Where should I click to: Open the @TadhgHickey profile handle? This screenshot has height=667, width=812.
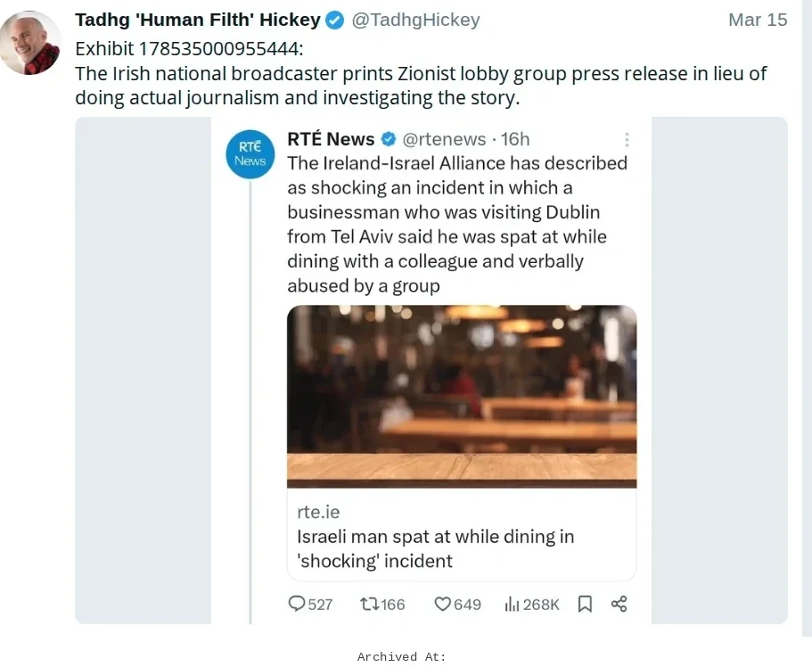pyautogui.click(x=415, y=20)
